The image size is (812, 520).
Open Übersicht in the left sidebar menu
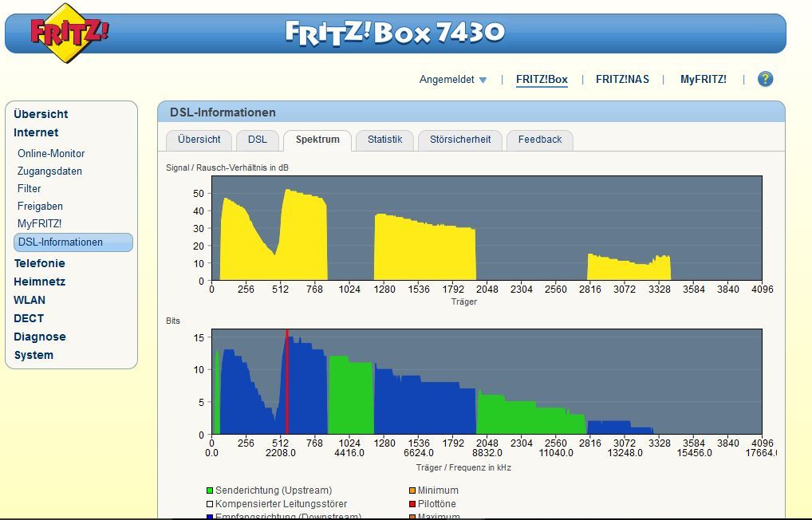pos(41,114)
